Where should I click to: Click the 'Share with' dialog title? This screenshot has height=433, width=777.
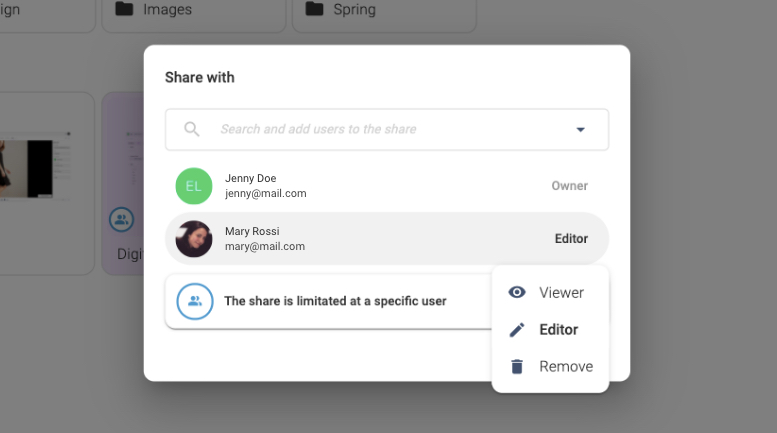click(x=200, y=77)
